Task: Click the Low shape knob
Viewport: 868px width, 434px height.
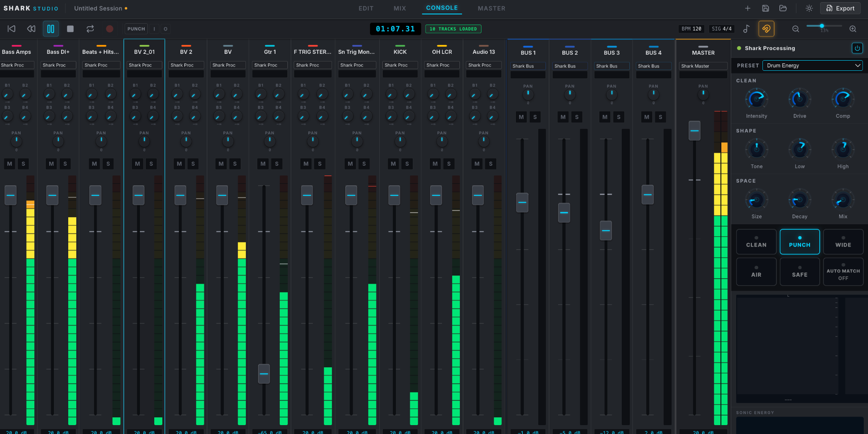Action: (x=800, y=149)
